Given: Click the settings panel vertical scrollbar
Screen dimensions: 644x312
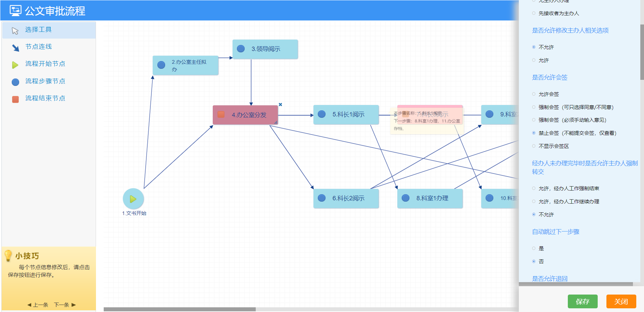Looking at the screenshot, I should tap(642, 52).
